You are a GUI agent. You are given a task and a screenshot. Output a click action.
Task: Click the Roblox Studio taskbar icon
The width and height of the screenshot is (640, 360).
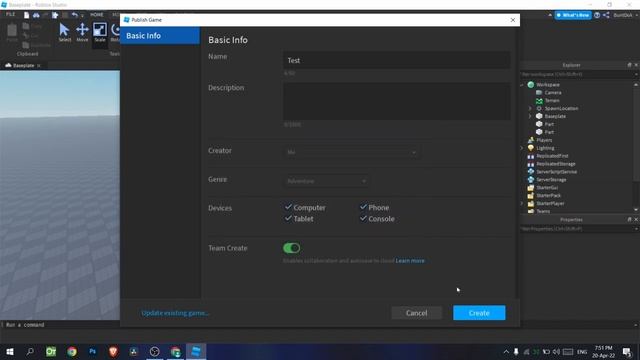(196, 351)
